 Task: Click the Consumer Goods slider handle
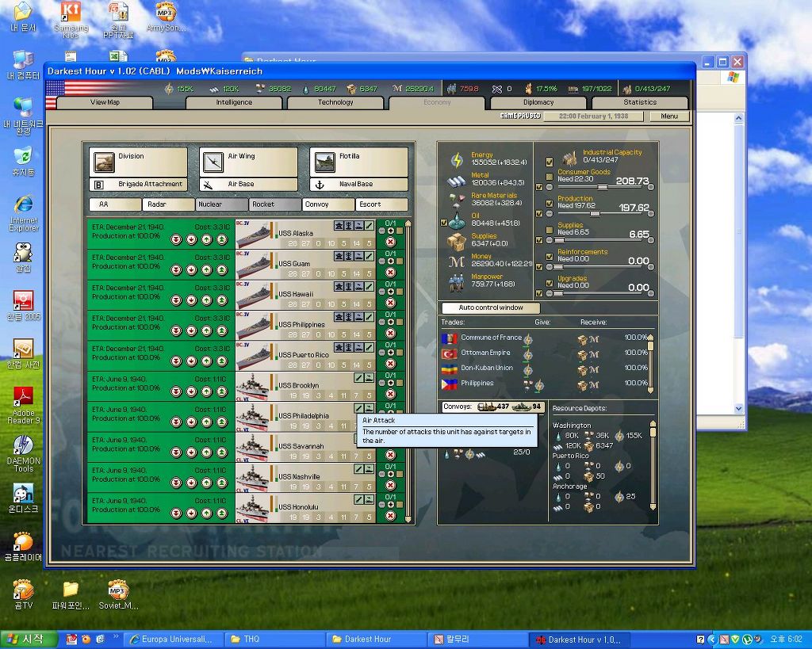pyautogui.click(x=603, y=187)
